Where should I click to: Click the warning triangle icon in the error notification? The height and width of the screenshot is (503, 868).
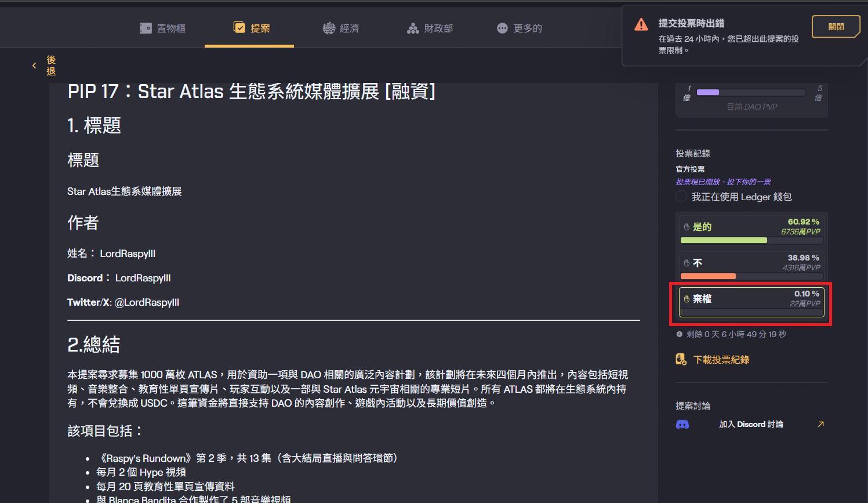point(641,24)
